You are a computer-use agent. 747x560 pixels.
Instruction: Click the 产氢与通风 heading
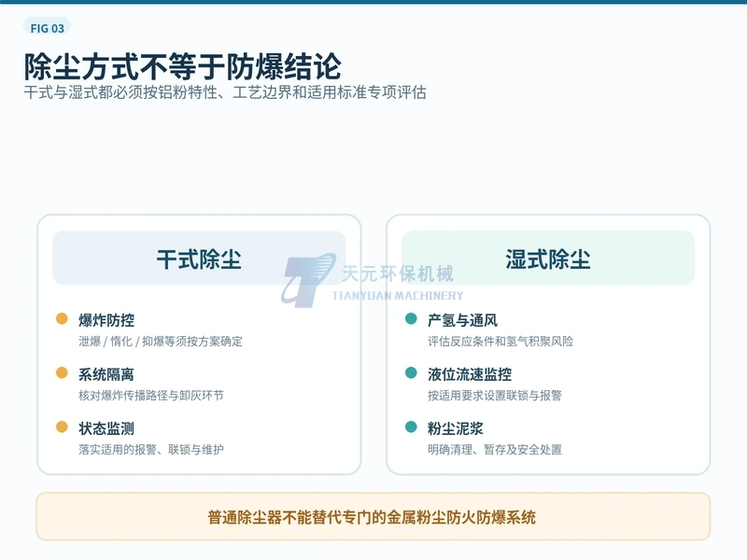point(462,320)
